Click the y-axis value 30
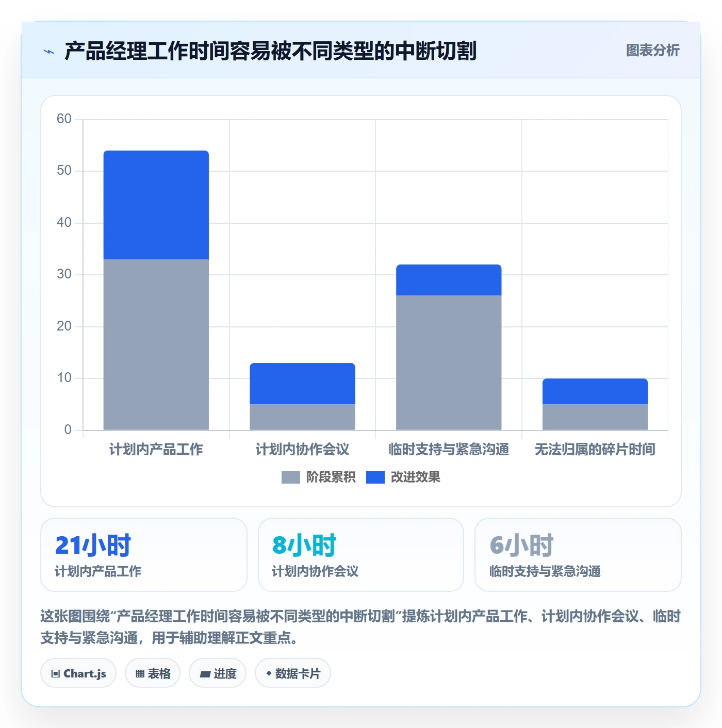The height and width of the screenshot is (728, 722). click(64, 274)
